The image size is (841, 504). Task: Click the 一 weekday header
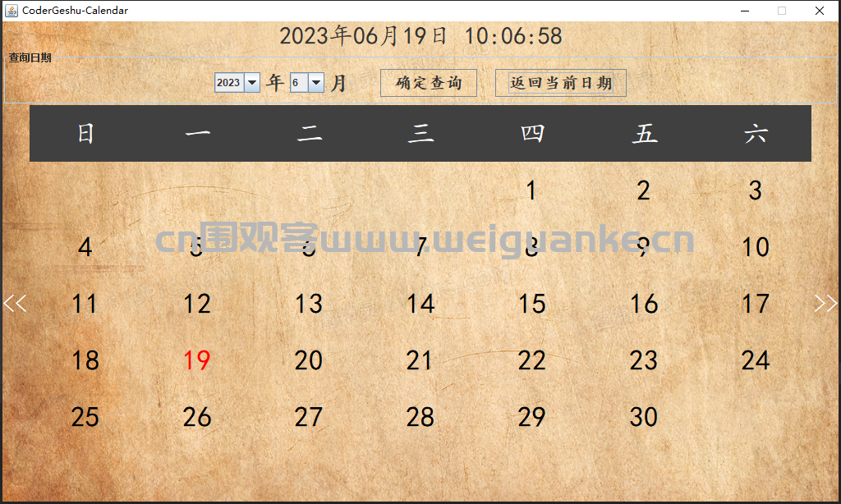pos(197,134)
